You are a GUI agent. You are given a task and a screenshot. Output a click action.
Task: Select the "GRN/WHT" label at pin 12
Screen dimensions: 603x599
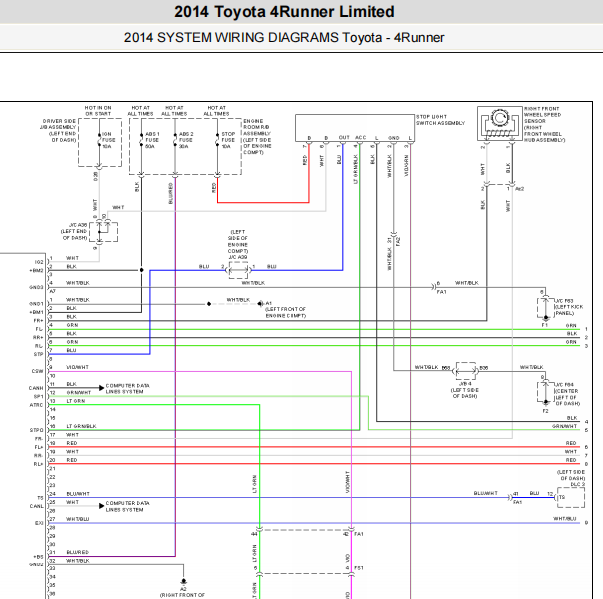pos(78,393)
